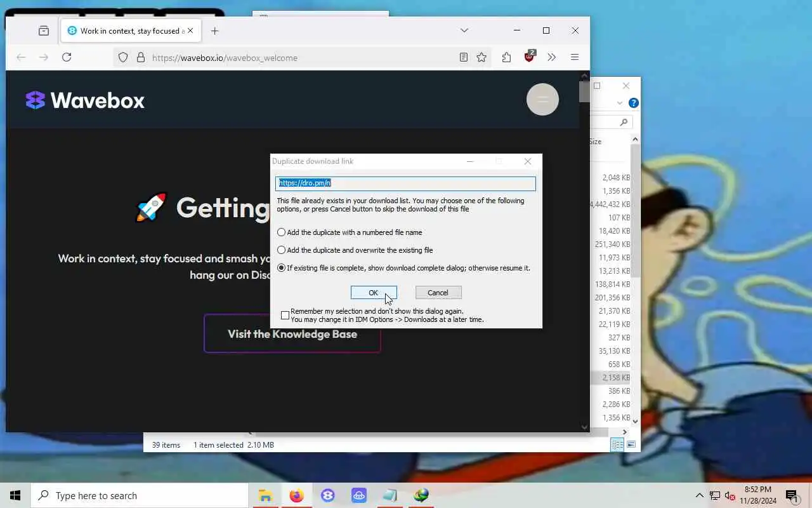Click the tracking protection shield icon

pos(123,57)
